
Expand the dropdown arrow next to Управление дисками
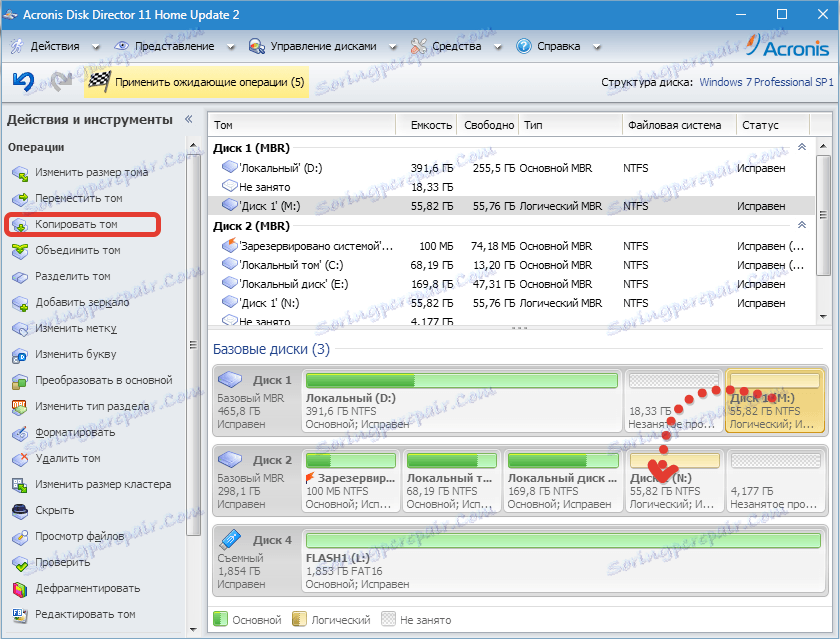[393, 47]
